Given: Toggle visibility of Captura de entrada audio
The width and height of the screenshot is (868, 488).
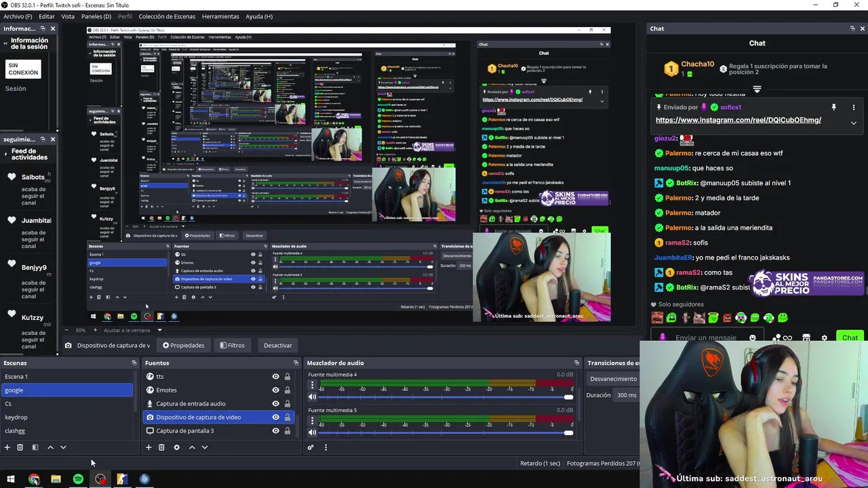Looking at the screenshot, I should point(275,403).
